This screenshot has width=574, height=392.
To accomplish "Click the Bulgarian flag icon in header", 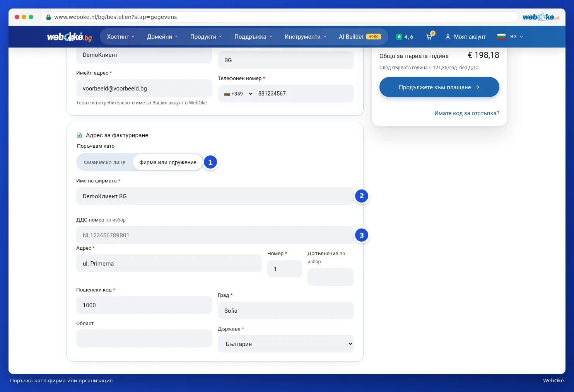I will coord(502,37).
